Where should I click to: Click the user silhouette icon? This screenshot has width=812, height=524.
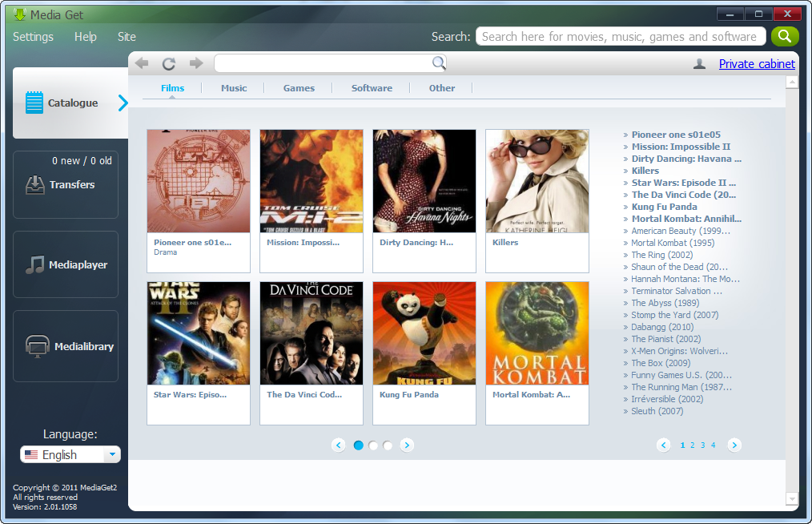pos(699,64)
